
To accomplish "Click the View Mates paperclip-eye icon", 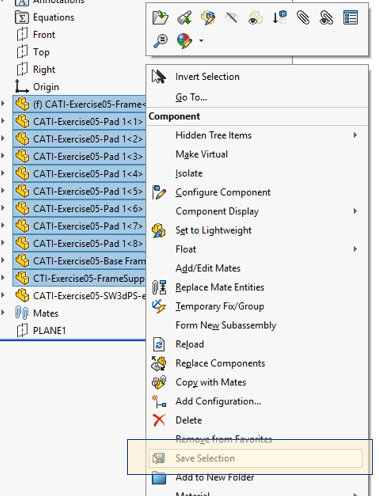I will [x=326, y=17].
